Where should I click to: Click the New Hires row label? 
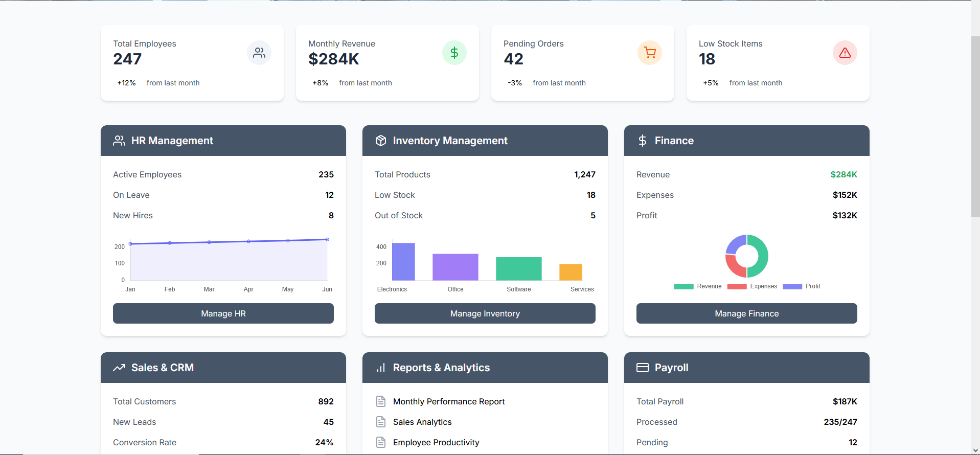pos(133,215)
